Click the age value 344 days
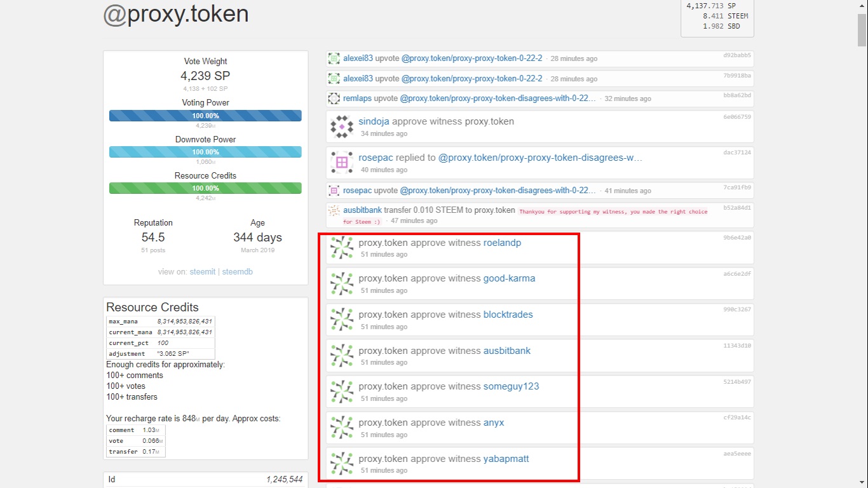 (x=257, y=237)
